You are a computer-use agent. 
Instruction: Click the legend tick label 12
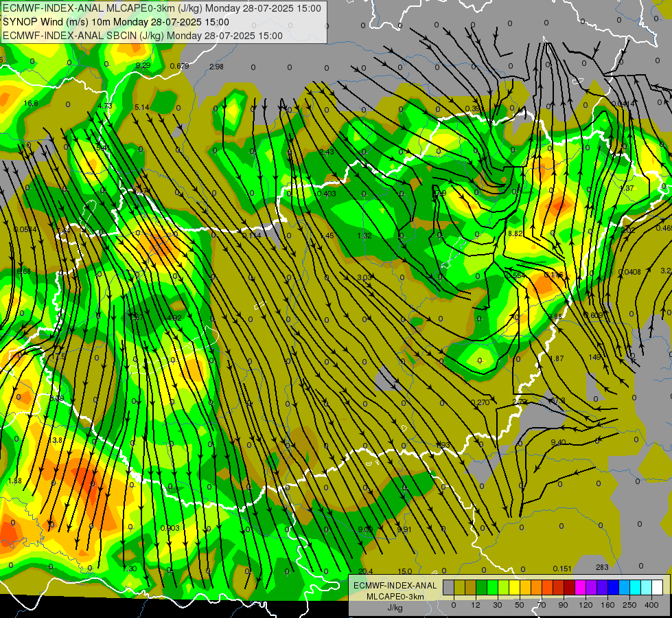pyautogui.click(x=476, y=605)
